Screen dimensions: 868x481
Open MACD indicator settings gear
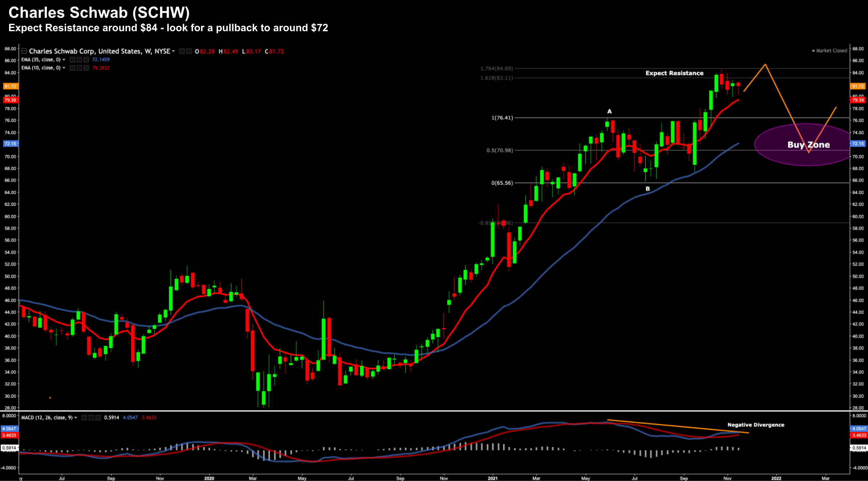point(91,418)
